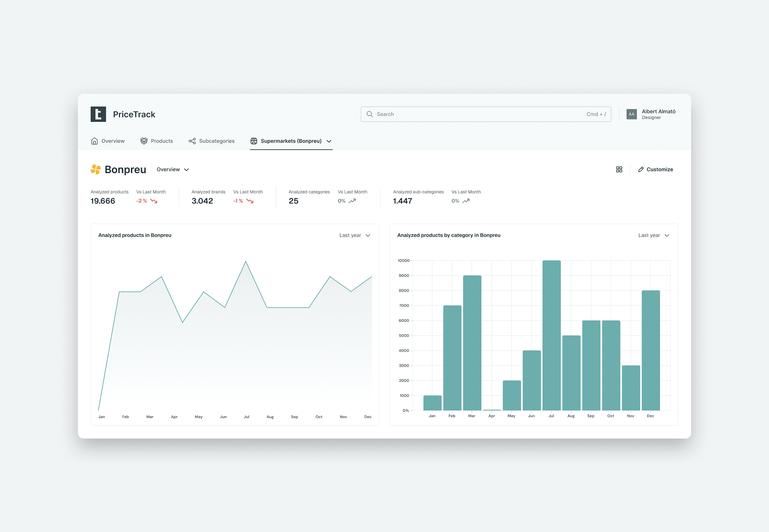
Task: Click the Products box icon
Action: [144, 141]
